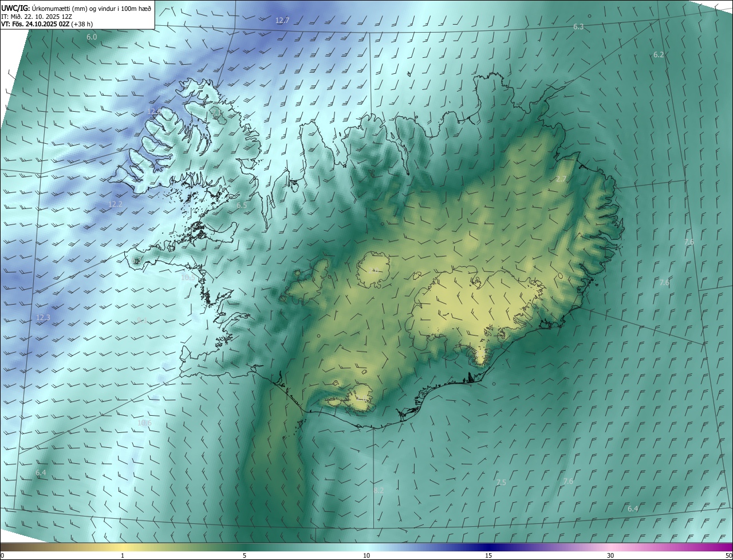The image size is (733, 560).
Task: Click the colorbar tick label 10
Action: pyautogui.click(x=366, y=555)
